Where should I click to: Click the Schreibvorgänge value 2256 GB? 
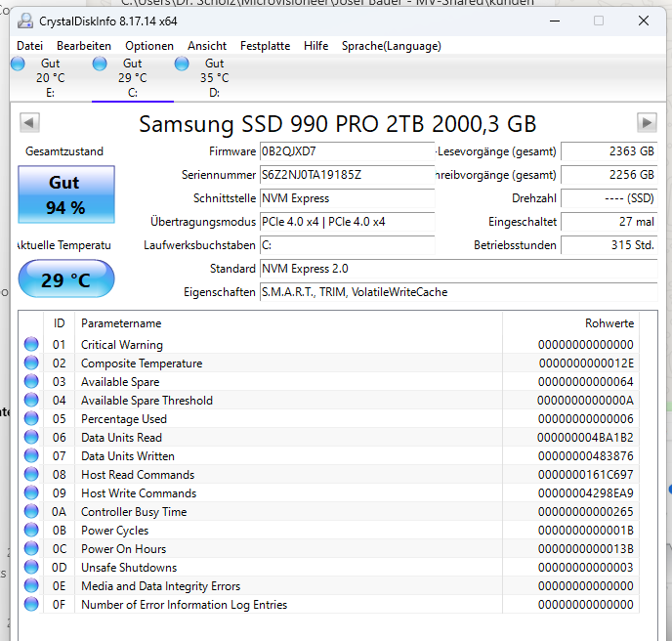(609, 175)
